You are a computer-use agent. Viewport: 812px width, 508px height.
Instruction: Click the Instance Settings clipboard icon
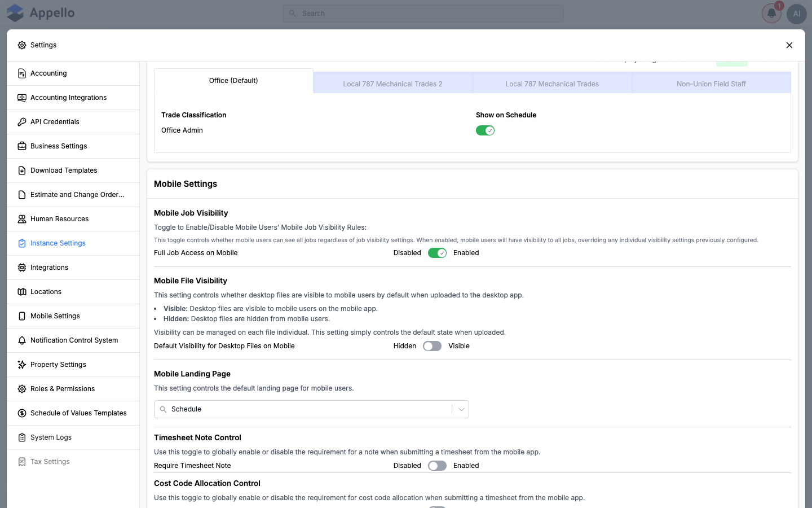point(22,243)
